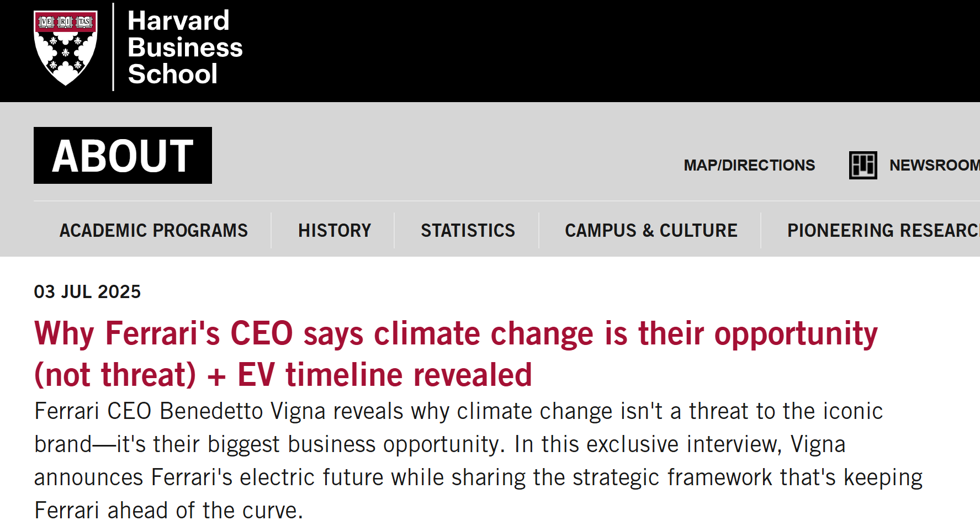Open the HISTORY navigation item

[334, 230]
